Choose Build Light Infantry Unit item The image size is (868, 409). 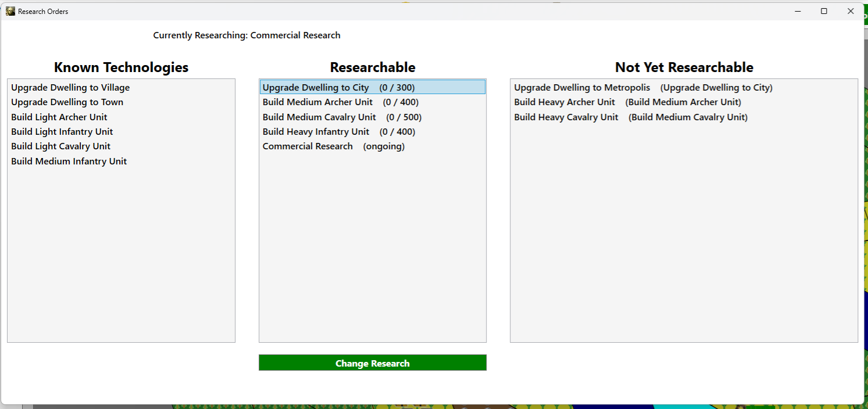click(x=62, y=132)
